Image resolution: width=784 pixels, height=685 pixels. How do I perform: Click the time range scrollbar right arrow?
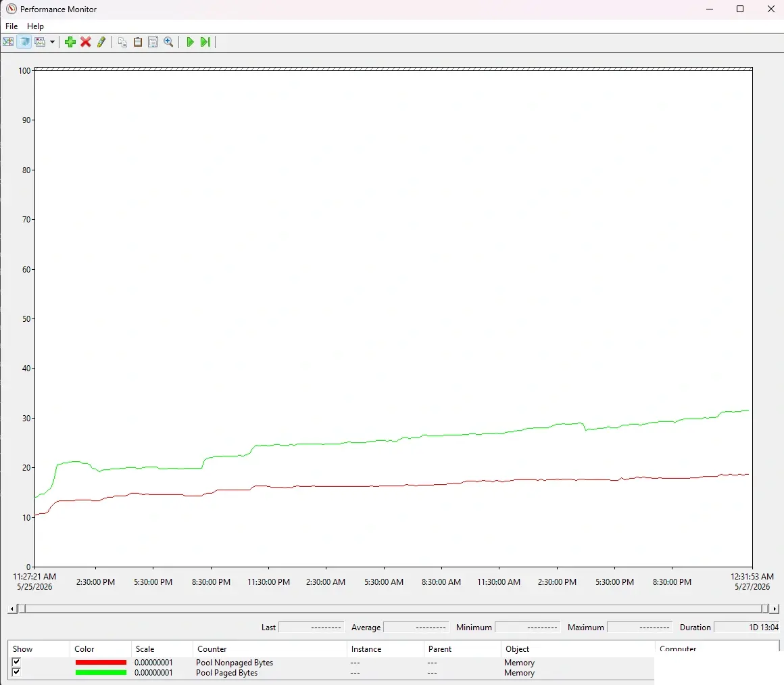coord(775,609)
